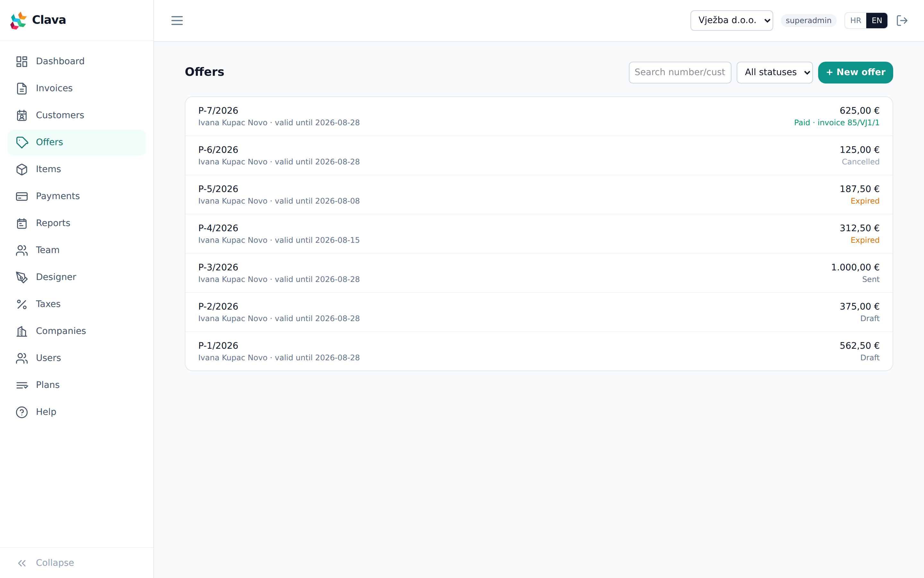Image resolution: width=924 pixels, height=578 pixels.
Task: Go to Payments menu item
Action: [x=76, y=196]
